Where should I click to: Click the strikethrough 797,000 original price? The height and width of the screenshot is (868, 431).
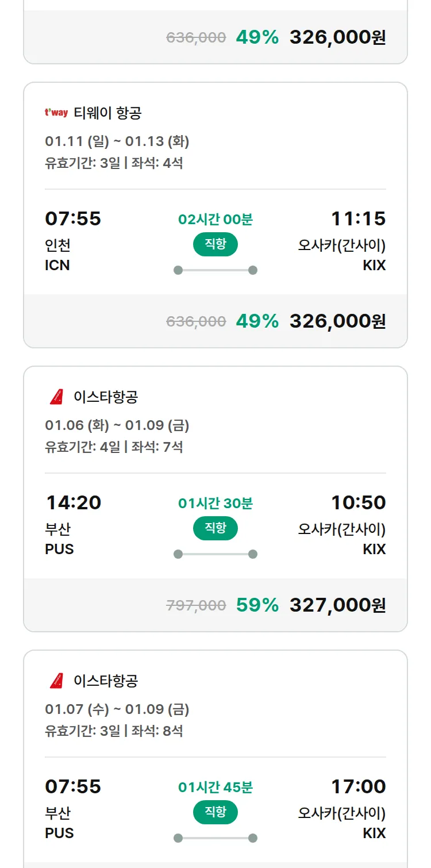(x=196, y=605)
